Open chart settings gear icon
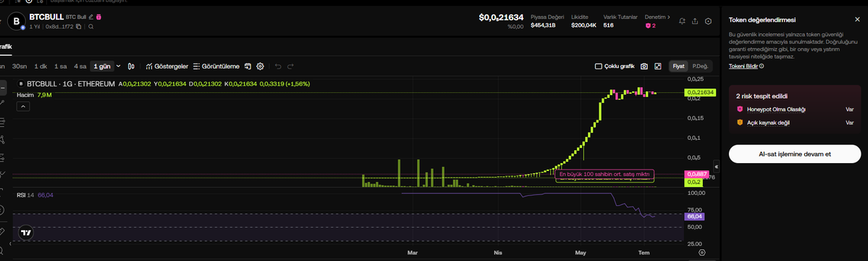 [x=260, y=67]
